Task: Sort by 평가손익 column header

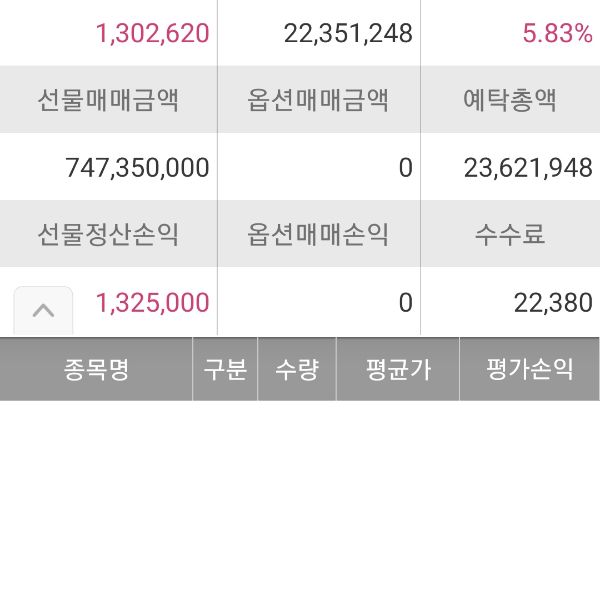Action: click(530, 369)
